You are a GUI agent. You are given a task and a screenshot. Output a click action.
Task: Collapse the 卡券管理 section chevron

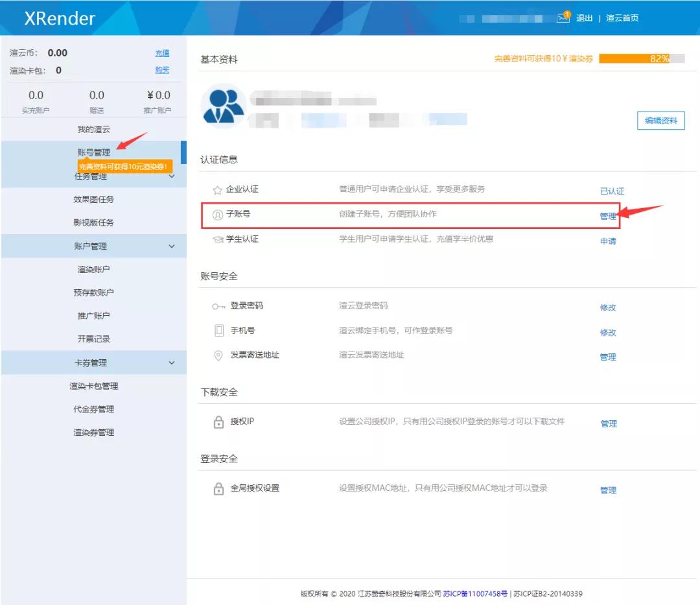[172, 363]
